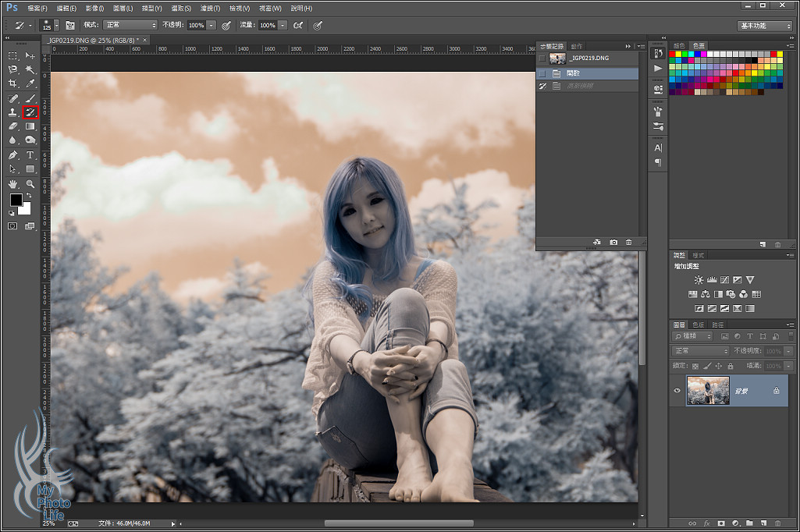Select the History Brush tool
The image size is (800, 532).
30,112
